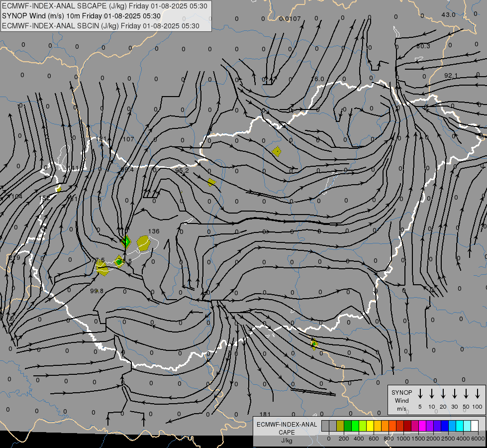
Task: Click the 2500 tick label on color scale
Action: (448, 439)
